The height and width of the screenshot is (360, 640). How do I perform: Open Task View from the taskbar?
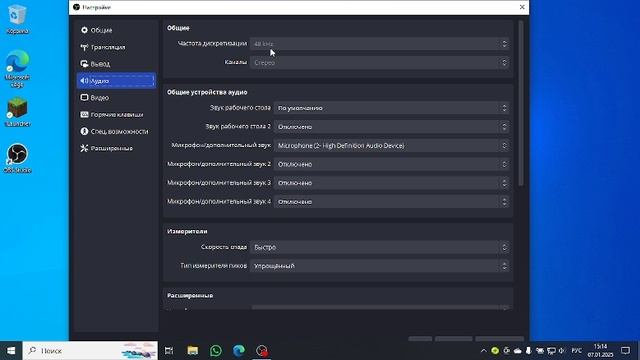pyautogui.click(x=169, y=351)
